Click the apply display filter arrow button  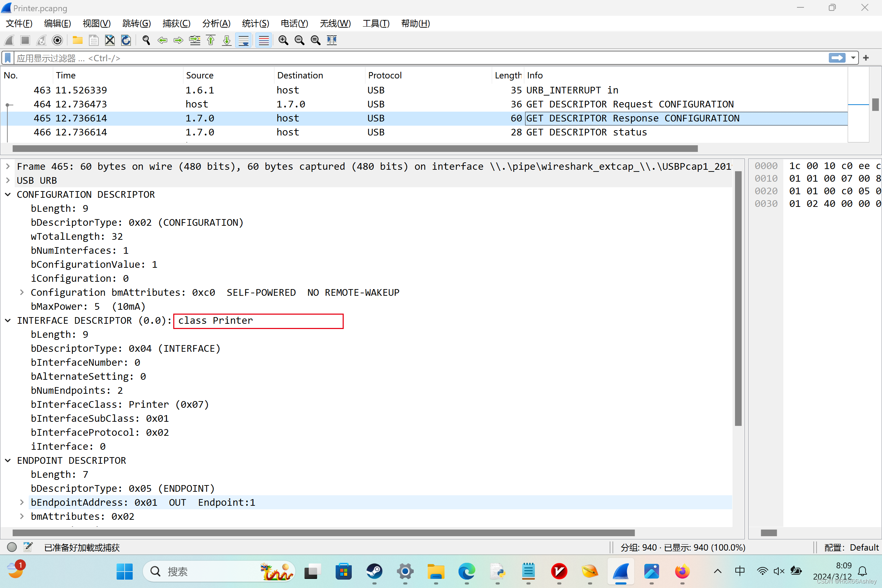837,58
